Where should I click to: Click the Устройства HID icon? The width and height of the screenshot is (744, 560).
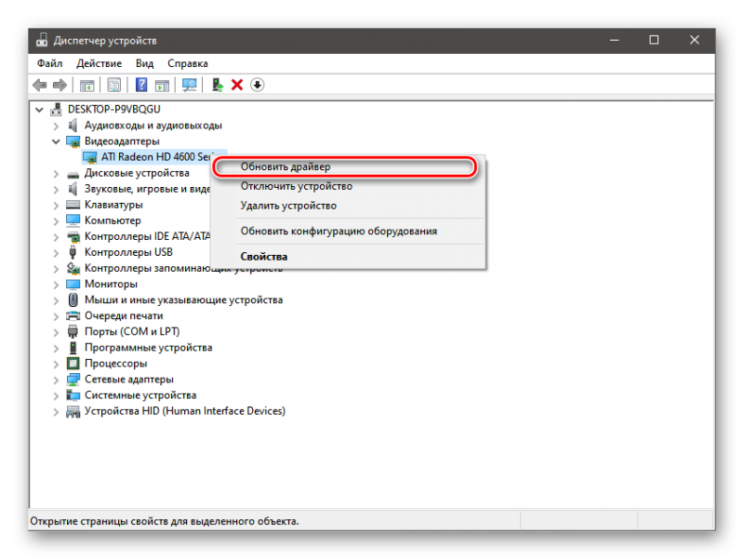tap(73, 411)
